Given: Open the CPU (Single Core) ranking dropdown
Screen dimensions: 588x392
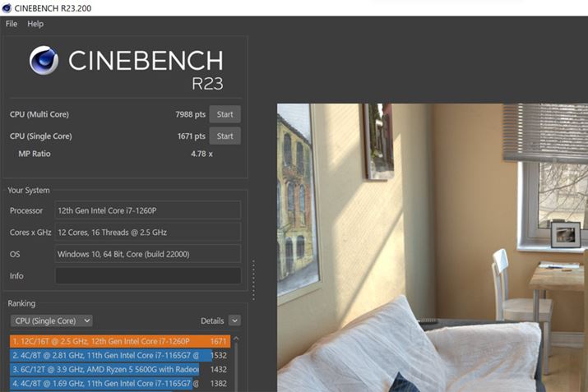Looking at the screenshot, I should click(x=51, y=321).
